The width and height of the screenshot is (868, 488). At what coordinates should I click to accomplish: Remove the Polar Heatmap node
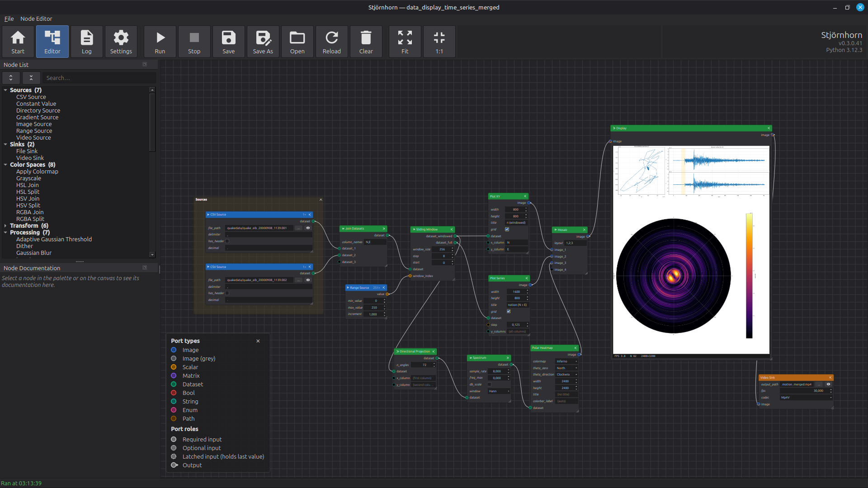[576, 348]
